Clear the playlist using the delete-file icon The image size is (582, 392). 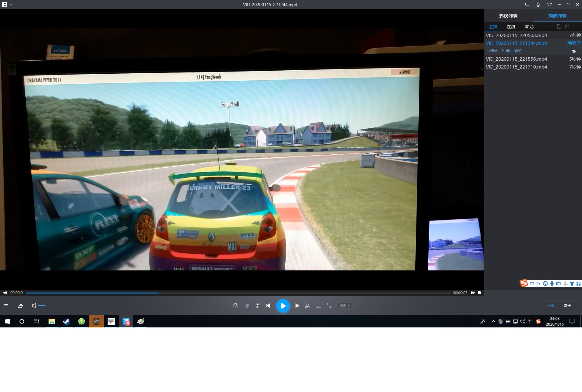(x=559, y=26)
